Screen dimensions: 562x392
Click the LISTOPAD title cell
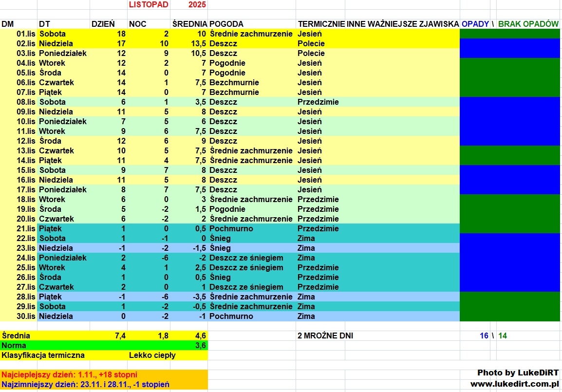[x=149, y=5]
